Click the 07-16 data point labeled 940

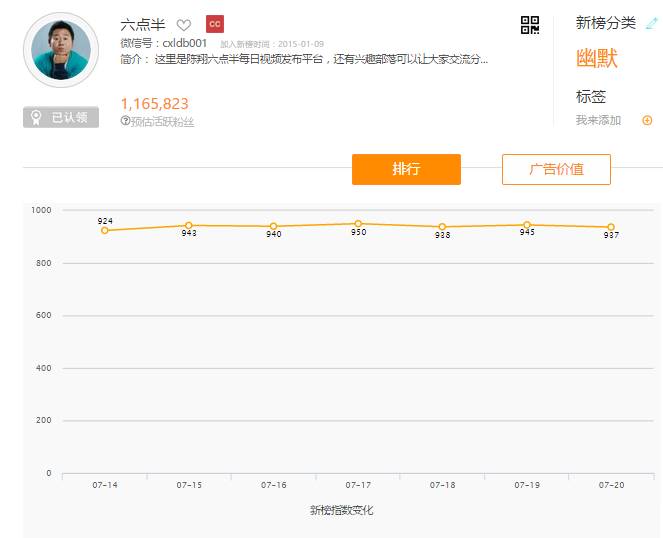pos(273,226)
